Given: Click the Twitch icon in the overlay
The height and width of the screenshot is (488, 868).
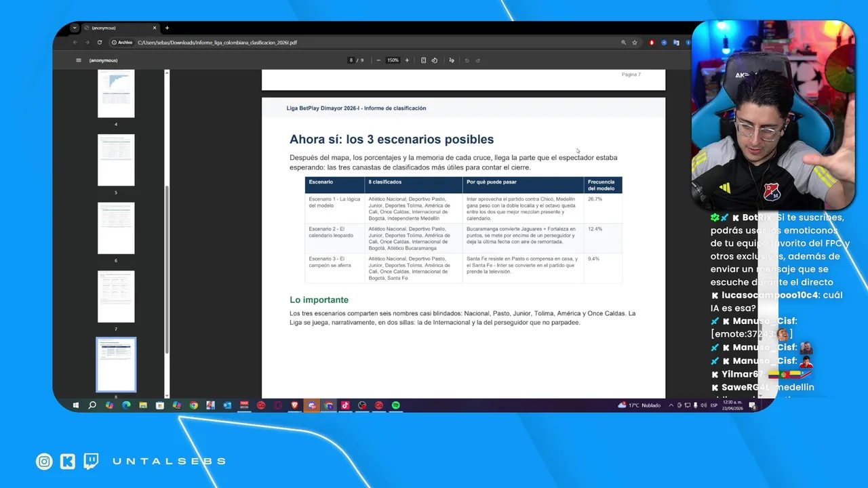Looking at the screenshot, I should click(91, 462).
